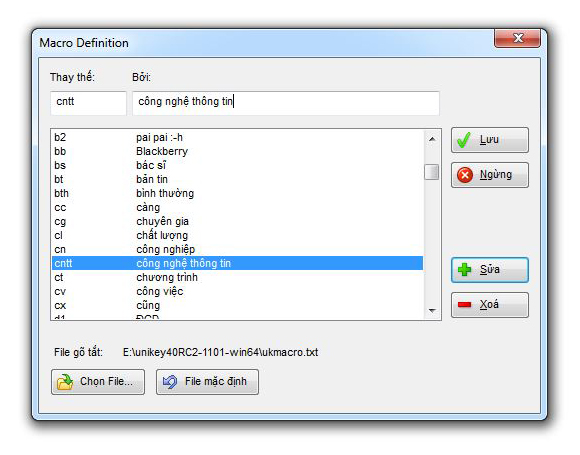Click the Thay thế input field containing cnntt

tap(88, 103)
